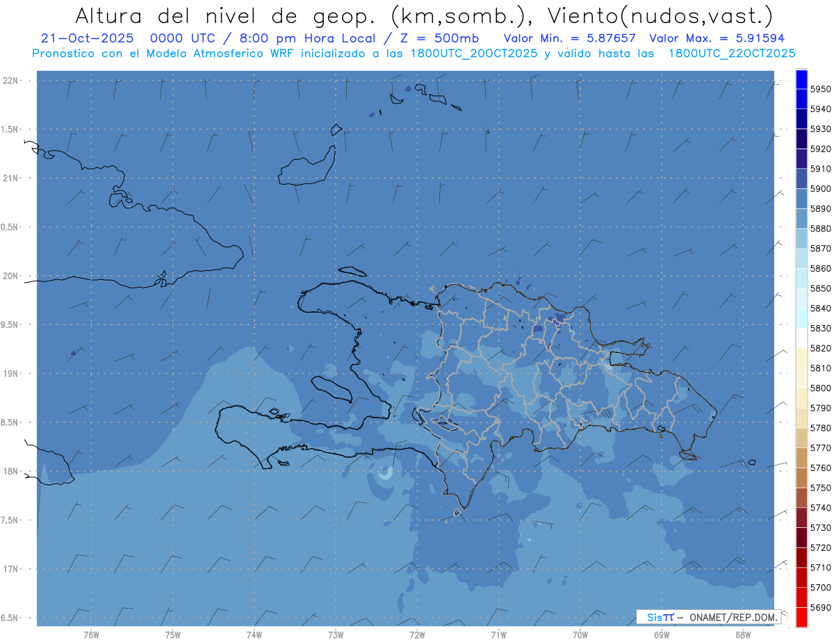The image size is (834, 644).
Task: Click the '5860' colorbar label
Action: 821,268
